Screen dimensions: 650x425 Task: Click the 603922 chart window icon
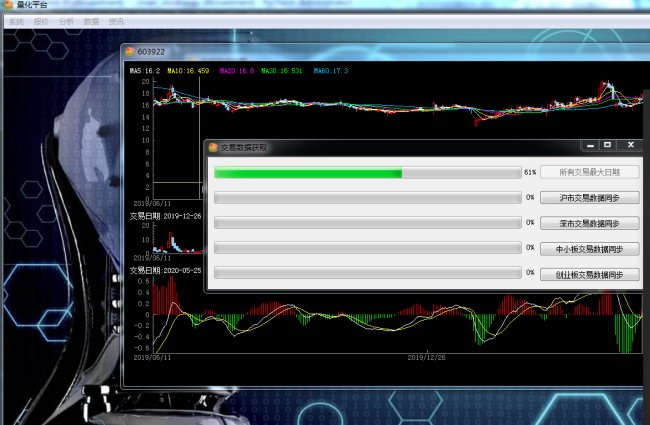pos(130,52)
